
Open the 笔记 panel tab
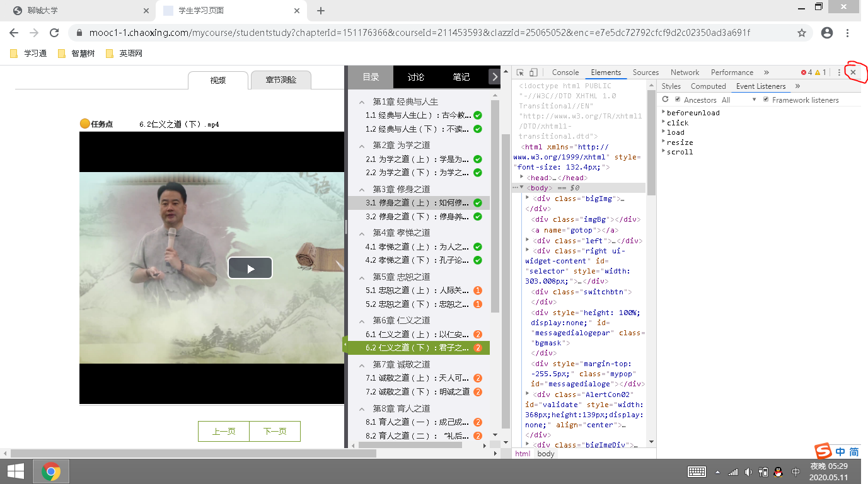(461, 77)
